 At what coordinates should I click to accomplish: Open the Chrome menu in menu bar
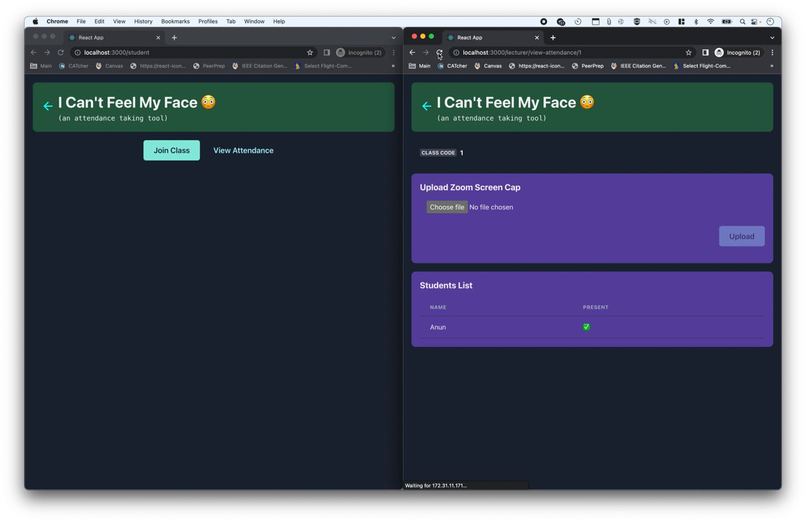57,22
